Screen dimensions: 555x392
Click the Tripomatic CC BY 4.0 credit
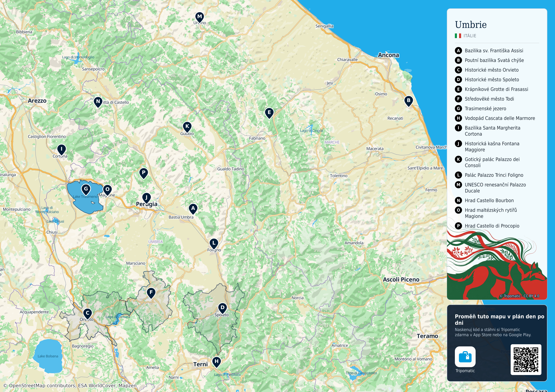click(519, 296)
